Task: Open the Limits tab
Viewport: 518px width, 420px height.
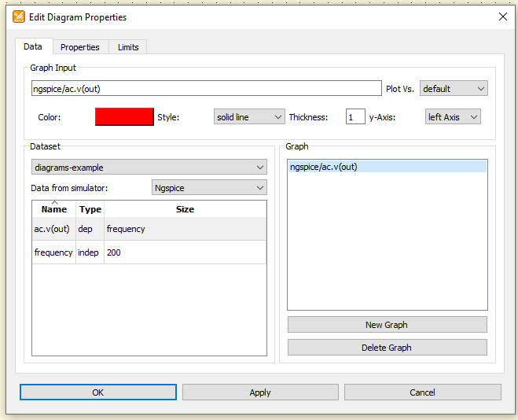Action: [128, 47]
